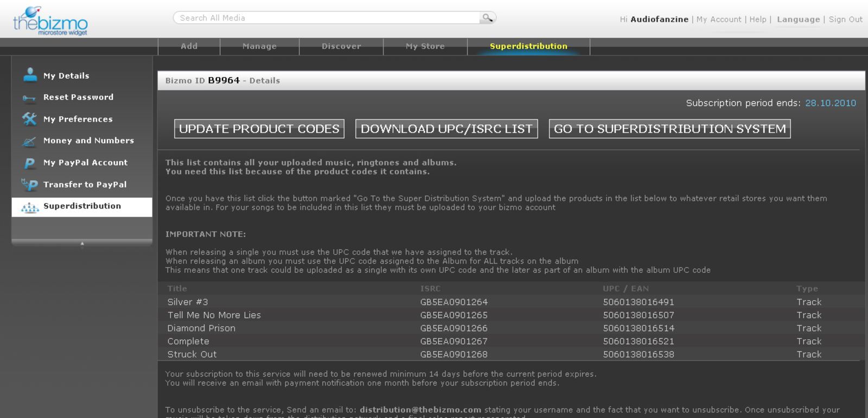Click ISRC code GB5EA0901266

point(454,328)
